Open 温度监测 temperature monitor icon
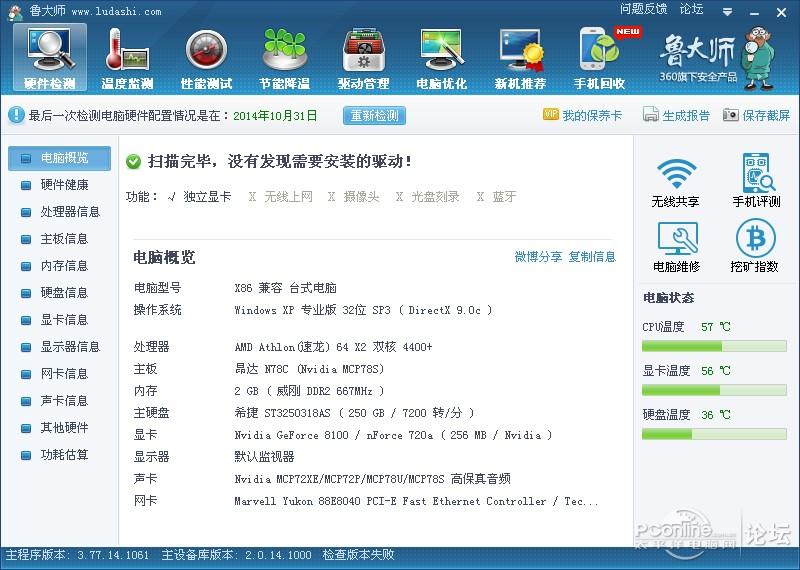800x570 pixels. point(128,58)
